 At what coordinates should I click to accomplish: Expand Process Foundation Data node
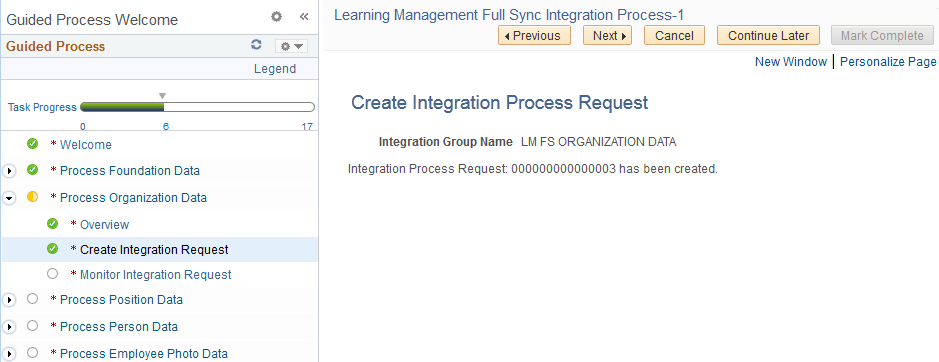pos(9,171)
